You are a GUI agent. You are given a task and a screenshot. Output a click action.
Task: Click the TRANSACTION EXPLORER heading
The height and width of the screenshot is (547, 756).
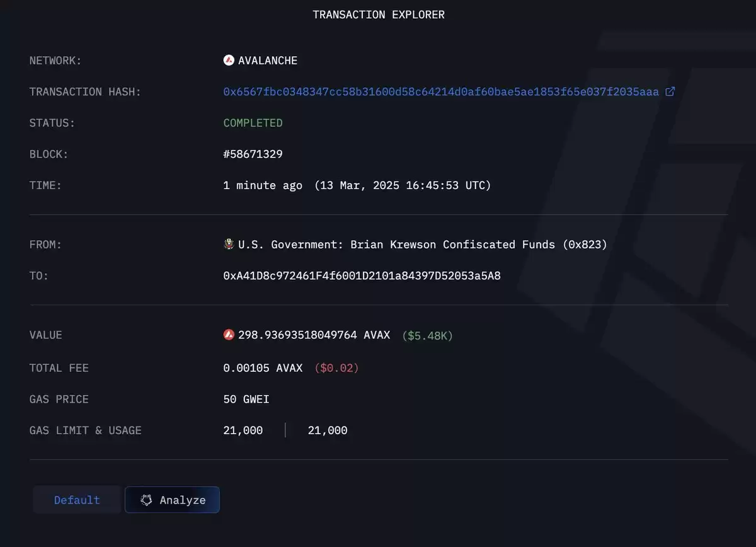click(379, 14)
